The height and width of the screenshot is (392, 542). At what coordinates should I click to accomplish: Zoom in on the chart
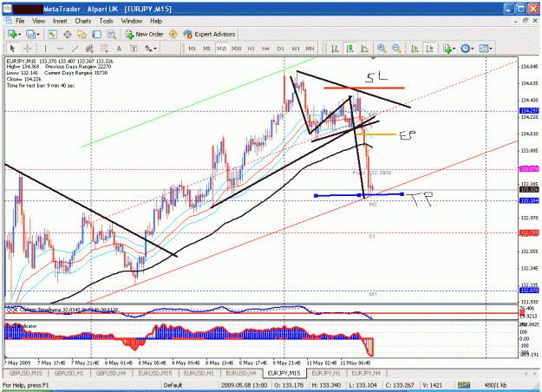coord(382,49)
